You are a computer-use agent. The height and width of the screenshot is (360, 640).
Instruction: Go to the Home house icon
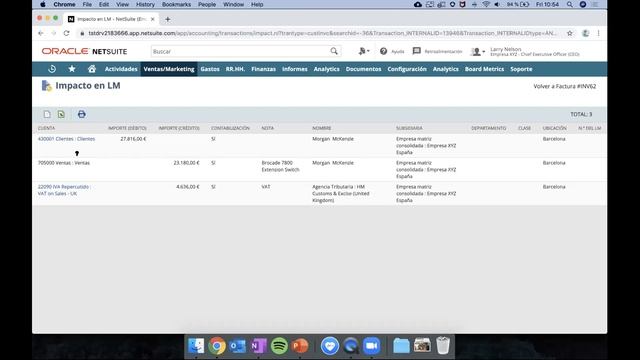tap(92, 69)
